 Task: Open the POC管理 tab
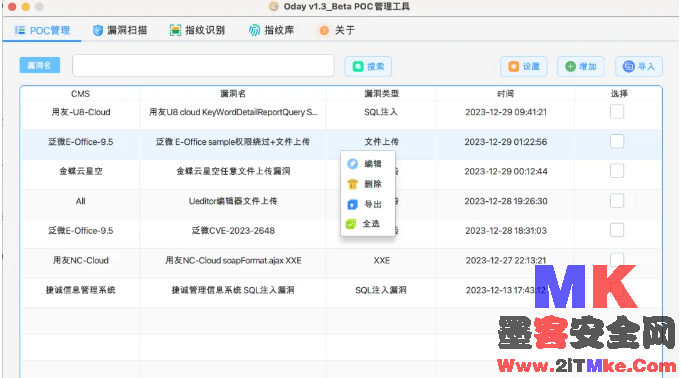pyautogui.click(x=42, y=30)
